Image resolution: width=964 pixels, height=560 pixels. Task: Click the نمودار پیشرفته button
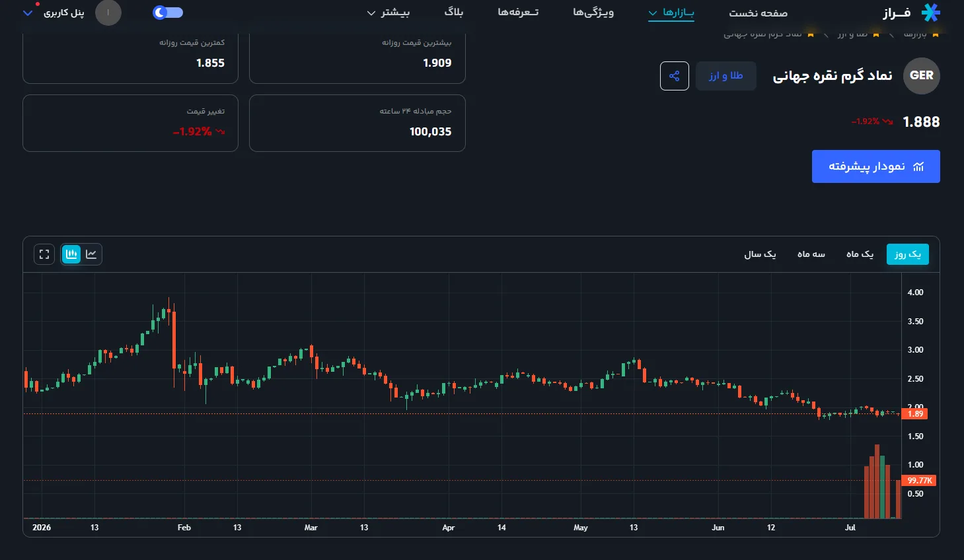(875, 166)
